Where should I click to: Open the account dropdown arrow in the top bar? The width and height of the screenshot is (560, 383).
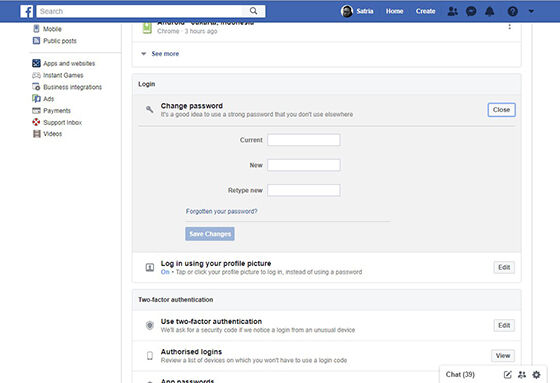pos(531,11)
